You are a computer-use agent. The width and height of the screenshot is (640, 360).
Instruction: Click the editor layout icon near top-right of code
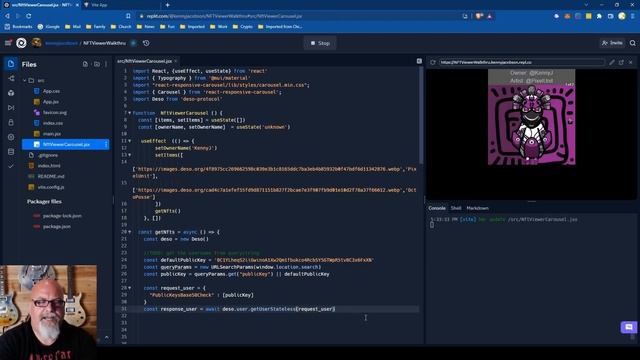click(x=419, y=61)
